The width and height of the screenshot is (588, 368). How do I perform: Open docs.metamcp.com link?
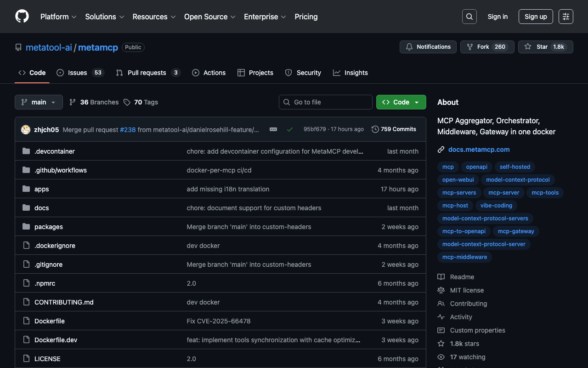[x=479, y=149]
